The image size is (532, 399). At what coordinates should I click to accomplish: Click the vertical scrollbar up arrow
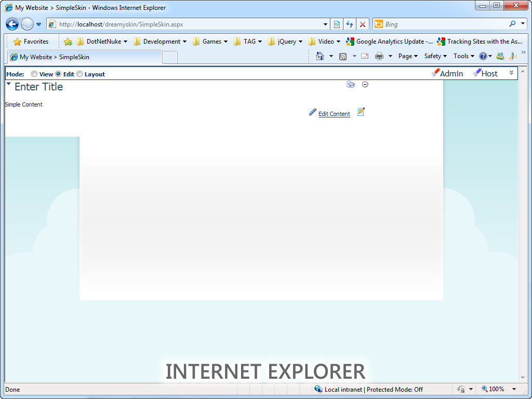point(524,72)
